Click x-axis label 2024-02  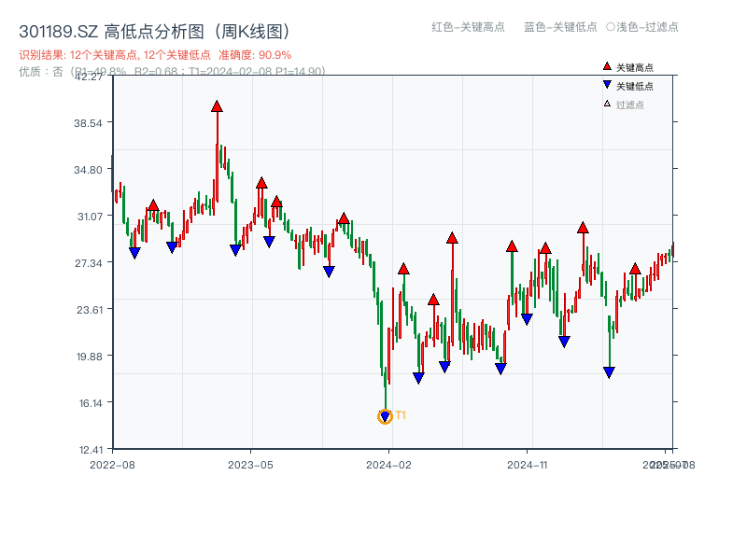coord(388,465)
